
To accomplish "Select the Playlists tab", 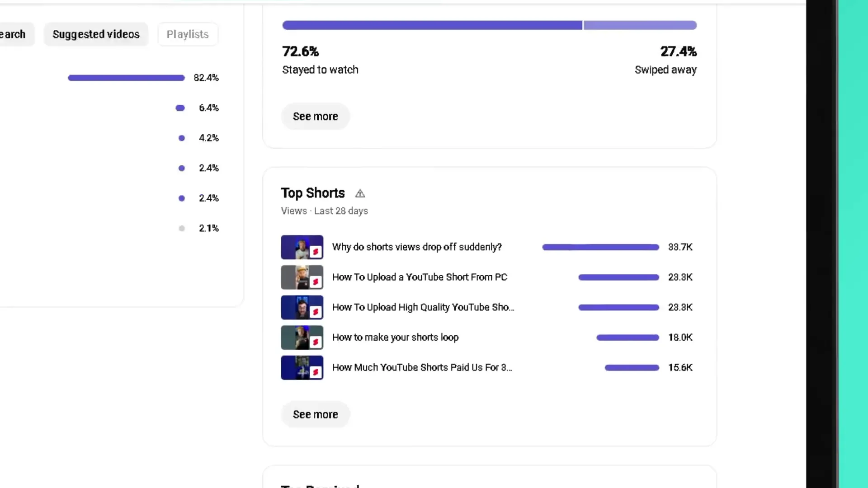I will tap(188, 34).
